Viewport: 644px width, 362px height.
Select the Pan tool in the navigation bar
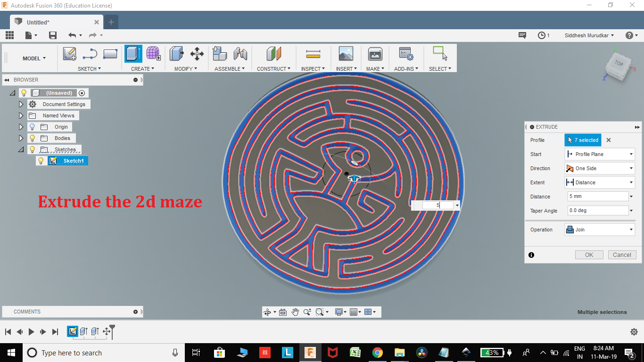coord(295,312)
